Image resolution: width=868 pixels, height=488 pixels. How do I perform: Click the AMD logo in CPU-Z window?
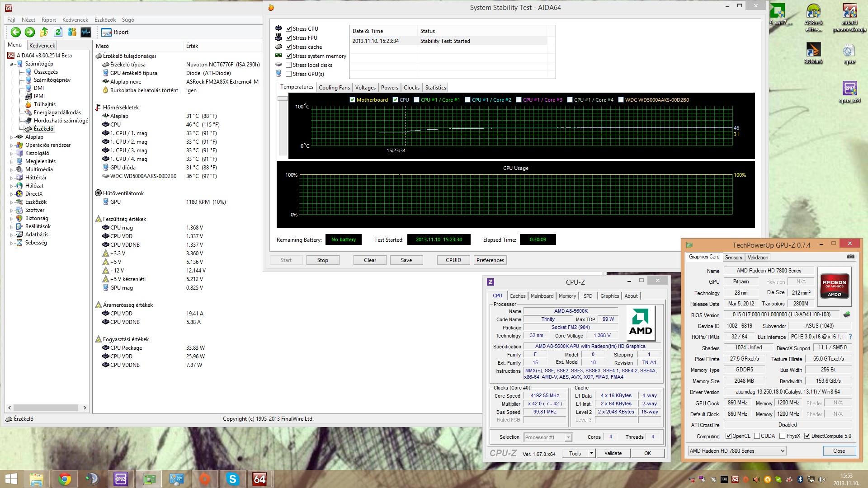pyautogui.click(x=641, y=324)
